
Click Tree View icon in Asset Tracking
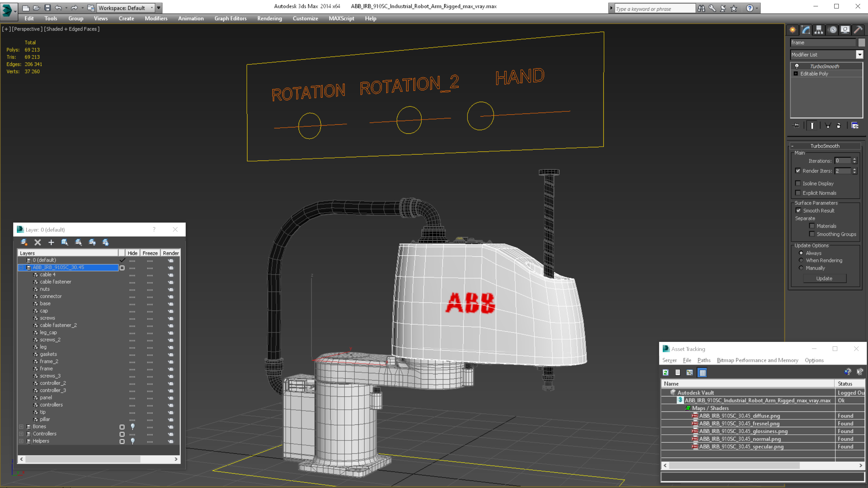(x=690, y=372)
